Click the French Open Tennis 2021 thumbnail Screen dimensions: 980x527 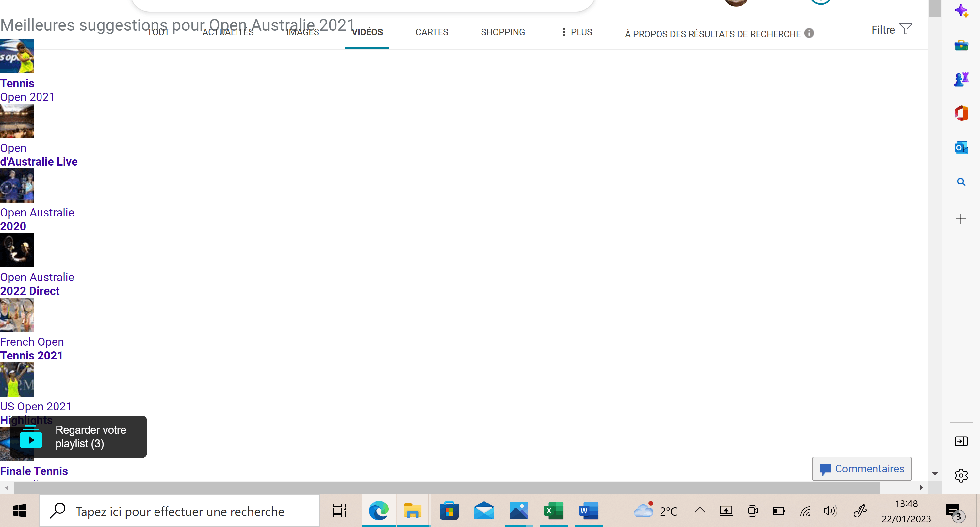point(17,315)
